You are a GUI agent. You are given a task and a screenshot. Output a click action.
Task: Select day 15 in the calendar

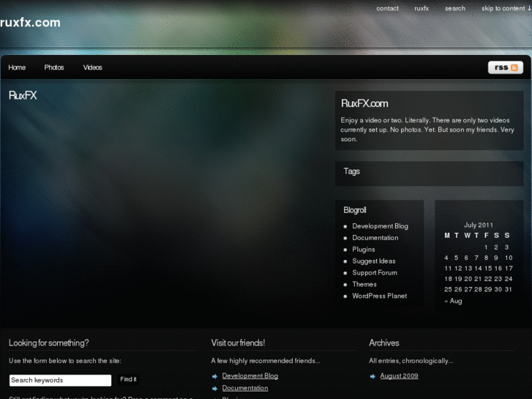click(x=488, y=269)
